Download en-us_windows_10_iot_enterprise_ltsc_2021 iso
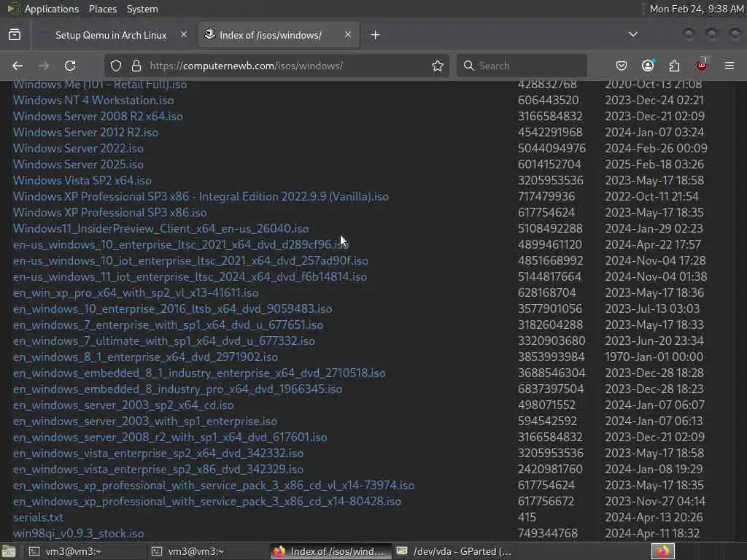Screen dimensions: 747x560 [x=190, y=261]
